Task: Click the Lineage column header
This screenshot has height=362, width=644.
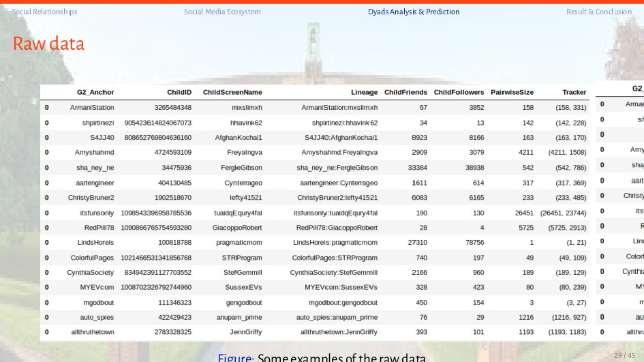Action: pos(365,92)
